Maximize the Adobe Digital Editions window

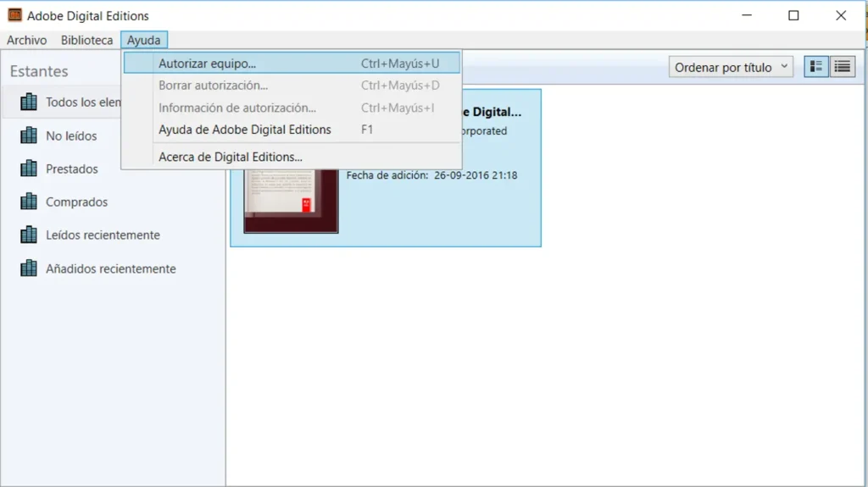[793, 15]
